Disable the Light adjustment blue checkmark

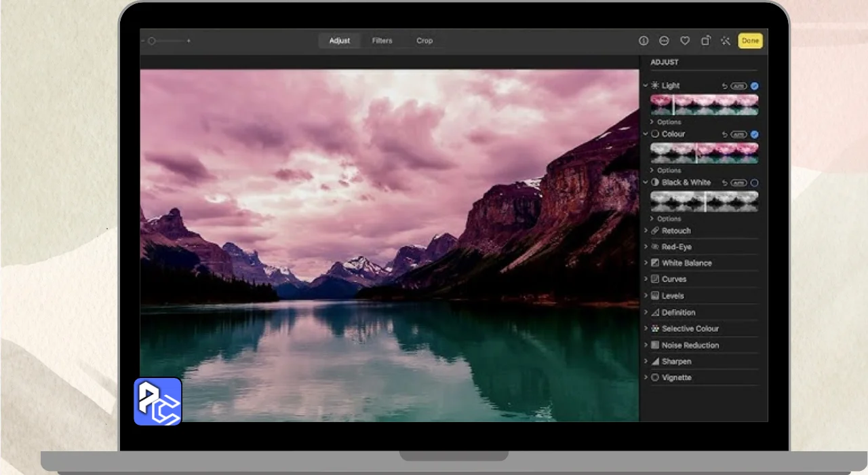(x=755, y=86)
